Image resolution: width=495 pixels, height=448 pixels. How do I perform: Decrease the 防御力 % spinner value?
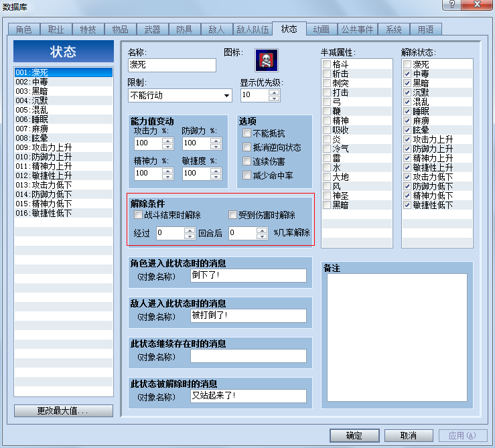[216, 147]
